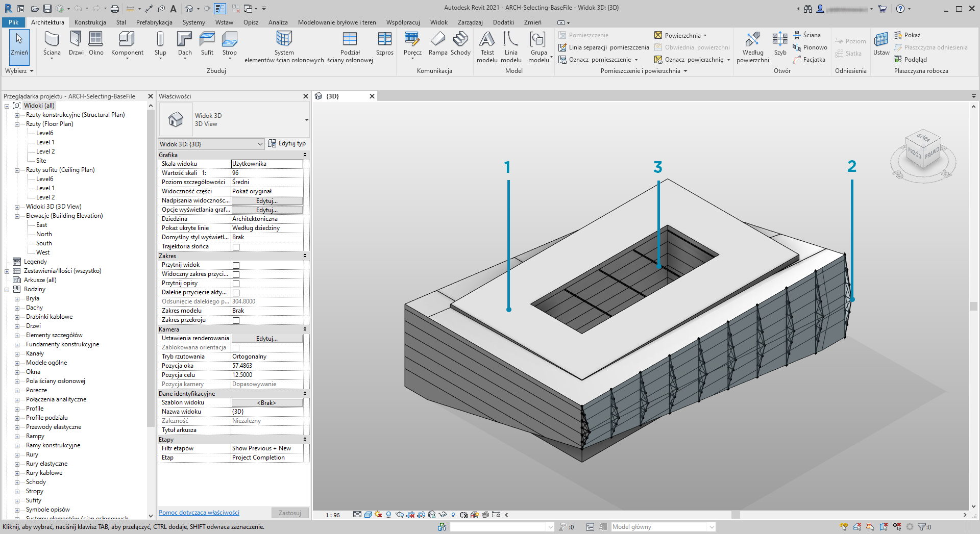
Task: Enable the Zakres przekroju checkbox
Action: point(236,320)
